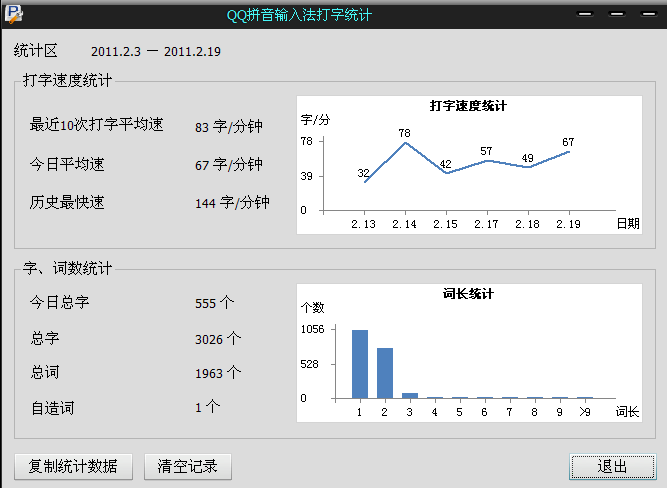667x488 pixels.
Task: Click the value 1963 个
Action: click(x=218, y=373)
